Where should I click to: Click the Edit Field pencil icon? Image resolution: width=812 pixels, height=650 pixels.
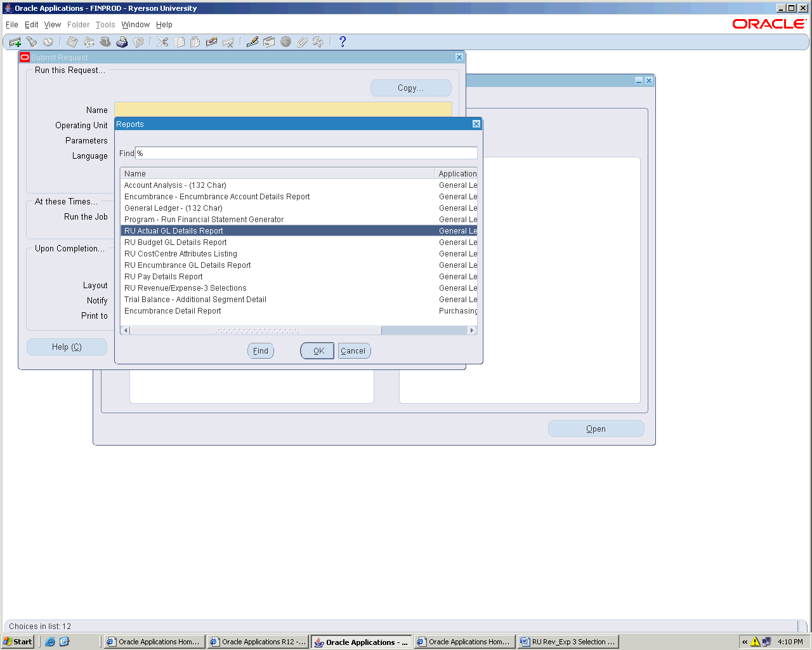click(252, 42)
